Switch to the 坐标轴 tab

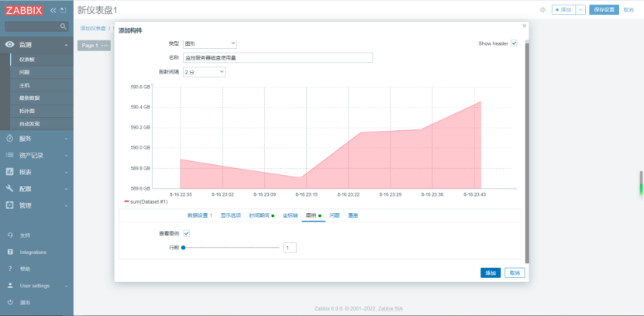click(290, 215)
